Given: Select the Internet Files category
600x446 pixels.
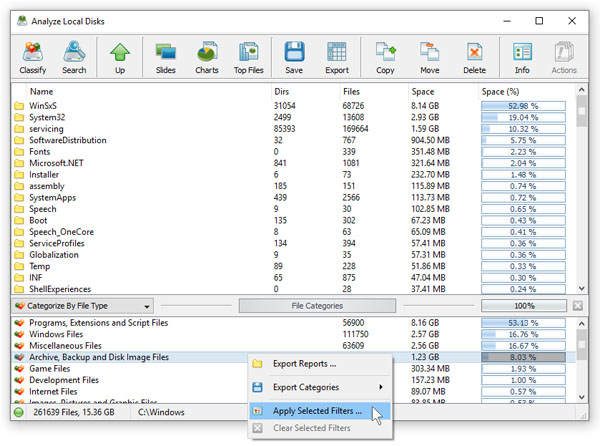Looking at the screenshot, I should pos(293,392).
